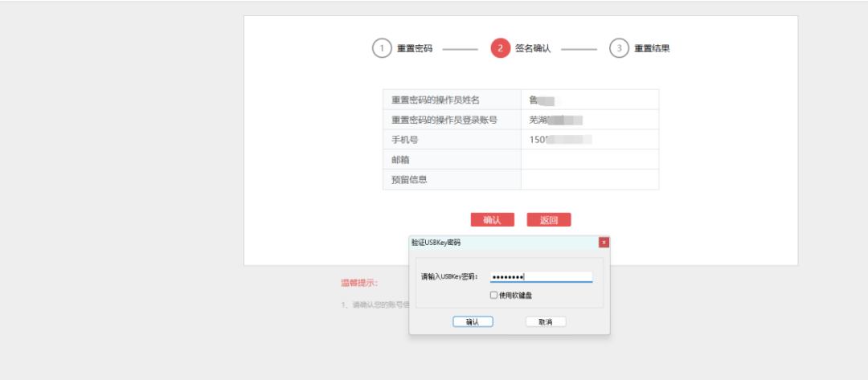Select step 1 circle 重置密码
The width and height of the screenshot is (868, 380).
coord(382,48)
